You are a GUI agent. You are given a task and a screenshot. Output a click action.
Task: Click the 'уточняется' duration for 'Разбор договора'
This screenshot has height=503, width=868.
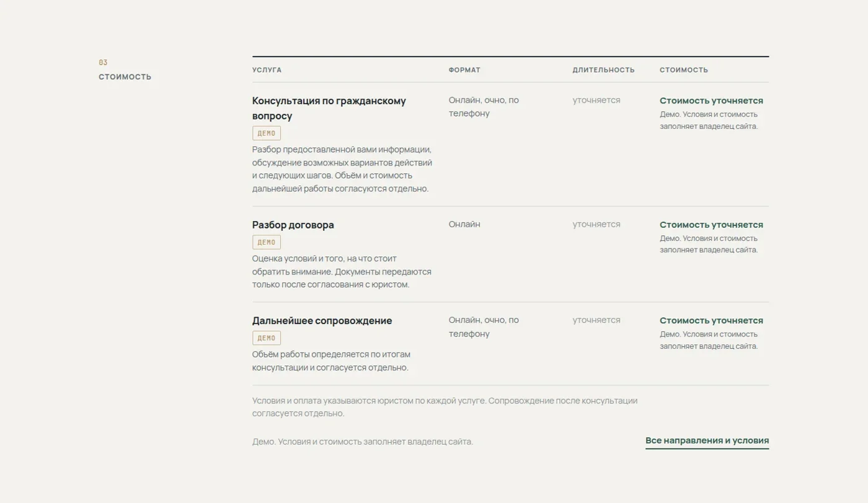pyautogui.click(x=596, y=224)
